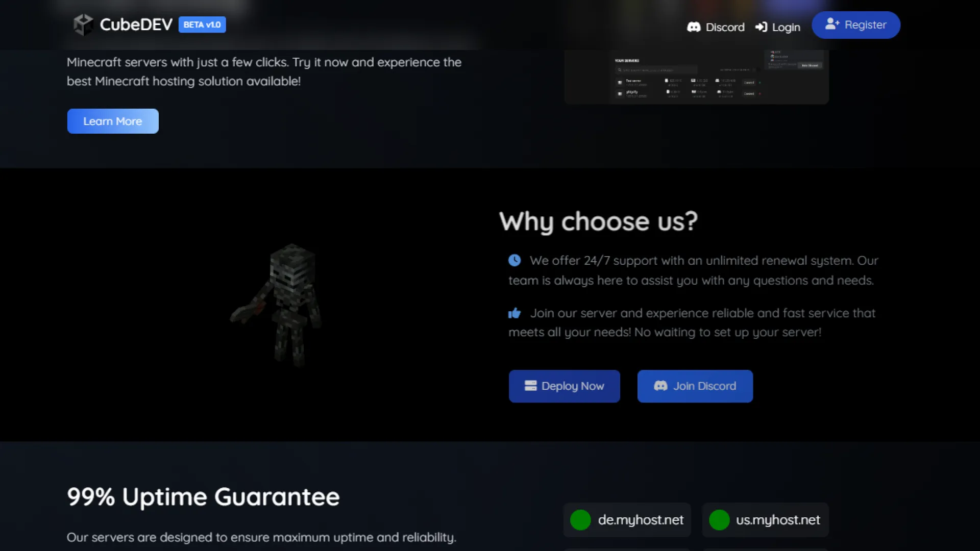Click the Discord icon in Join Discord button
This screenshot has width=980, height=551.
coord(660,386)
